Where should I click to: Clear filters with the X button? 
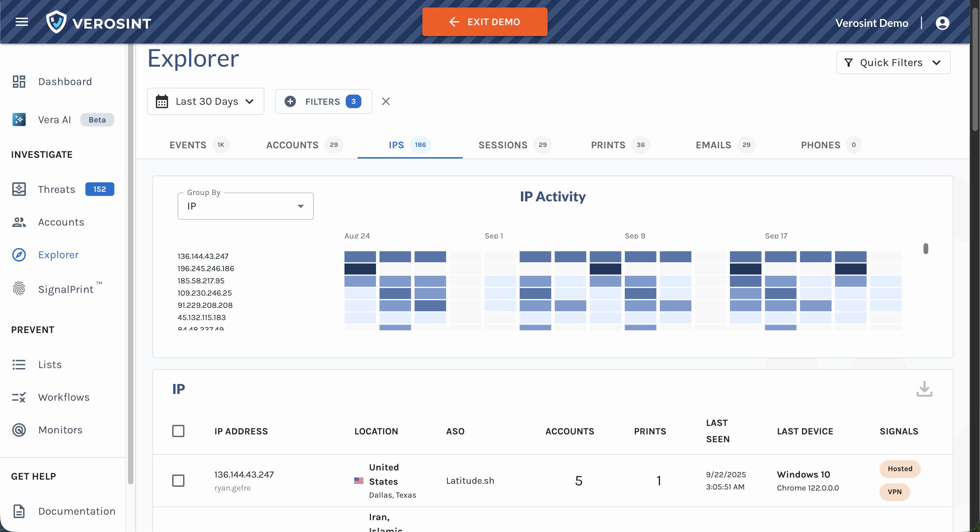pos(386,101)
